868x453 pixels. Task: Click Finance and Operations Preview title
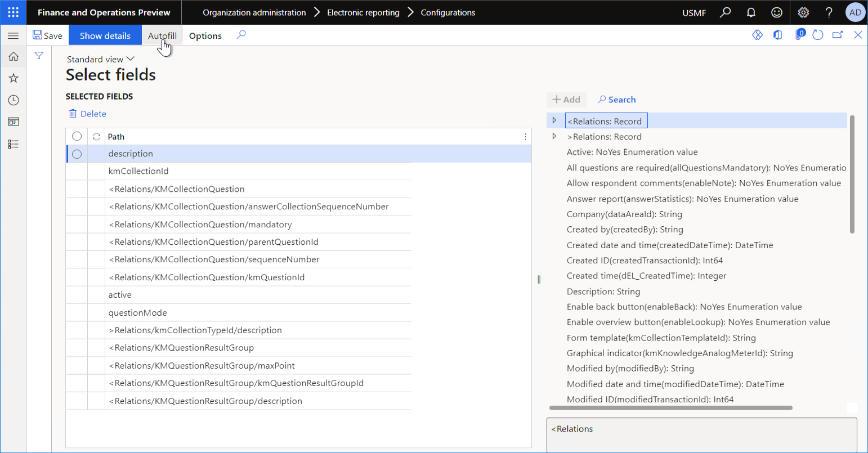click(104, 12)
